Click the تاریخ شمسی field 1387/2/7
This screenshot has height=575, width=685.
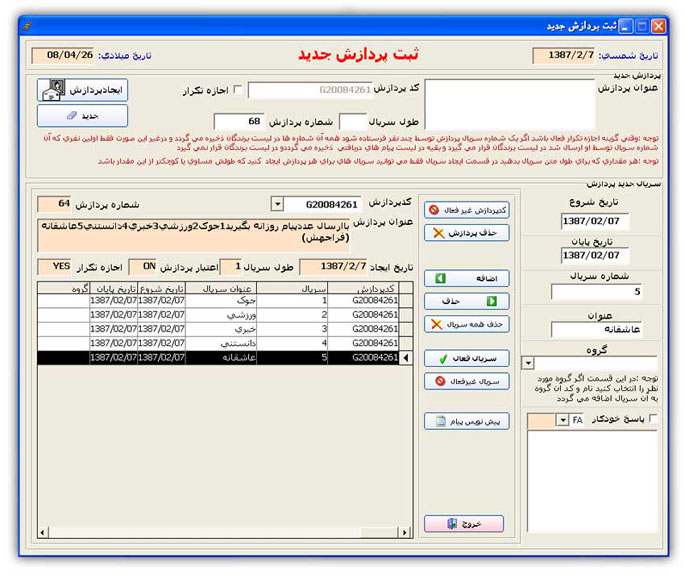click(x=564, y=55)
